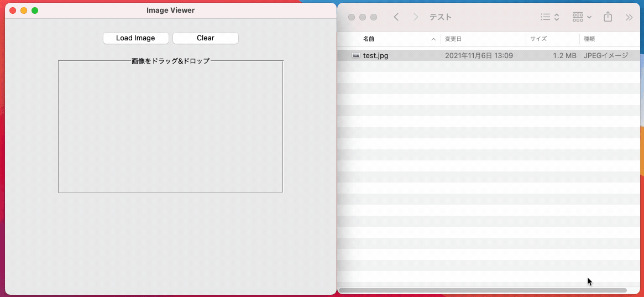Viewport: 644px width, 297px height.
Task: Maximize the Image Viewer window
Action: pyautogui.click(x=35, y=11)
